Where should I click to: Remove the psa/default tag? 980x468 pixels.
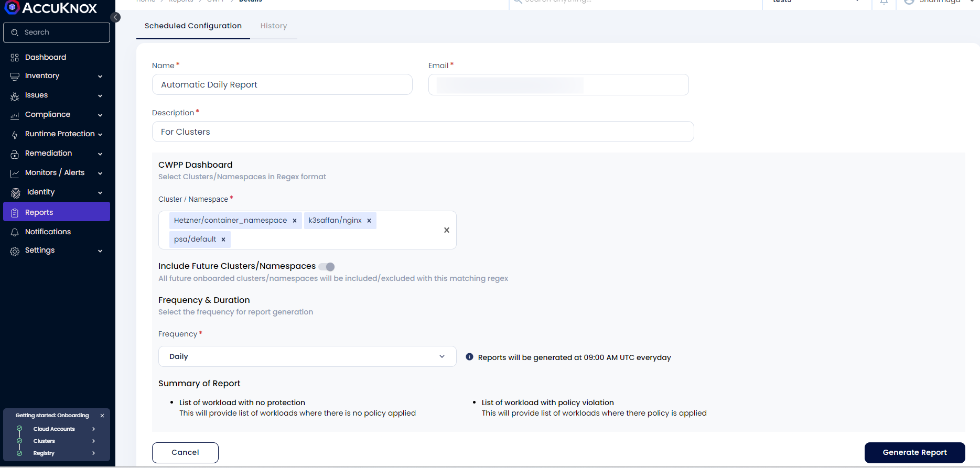click(x=223, y=240)
